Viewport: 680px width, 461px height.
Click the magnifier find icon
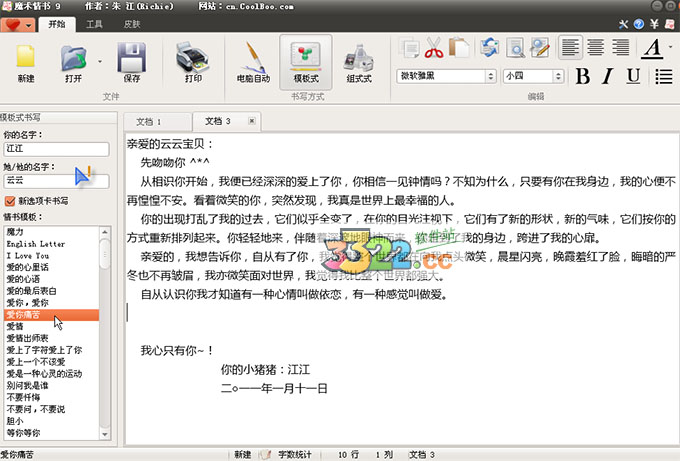click(x=515, y=47)
